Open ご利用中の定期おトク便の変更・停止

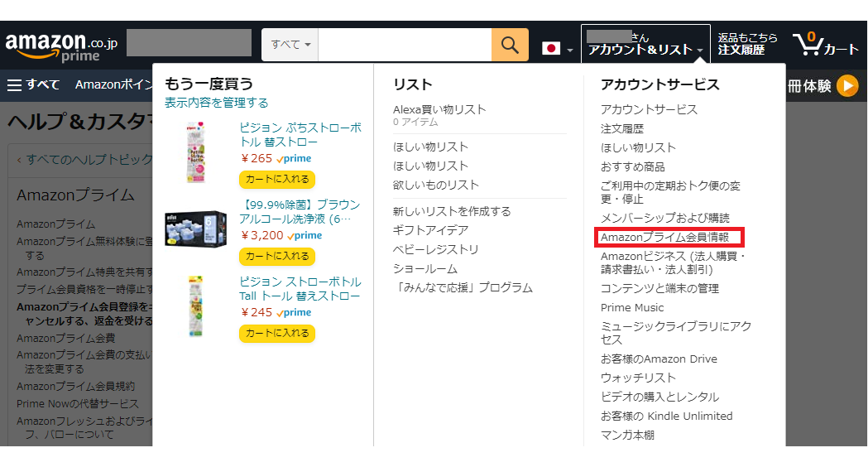[x=670, y=192]
